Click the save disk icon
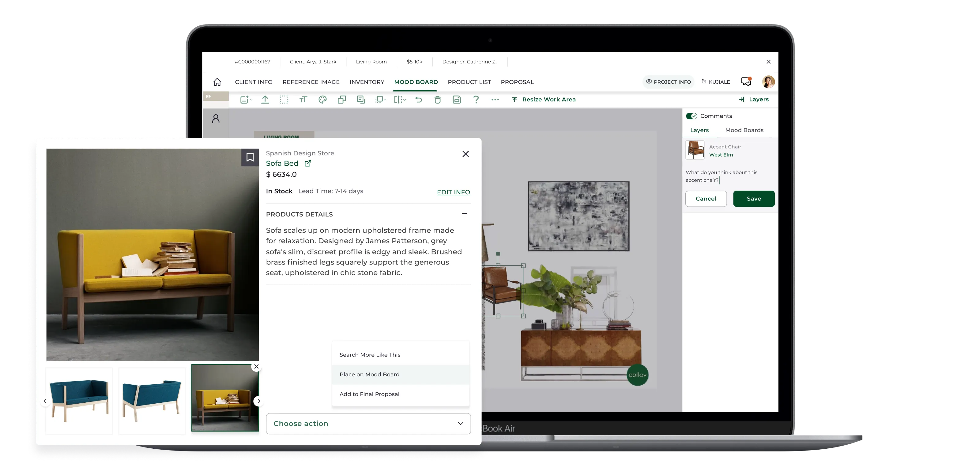The image size is (980, 464). [x=457, y=100]
